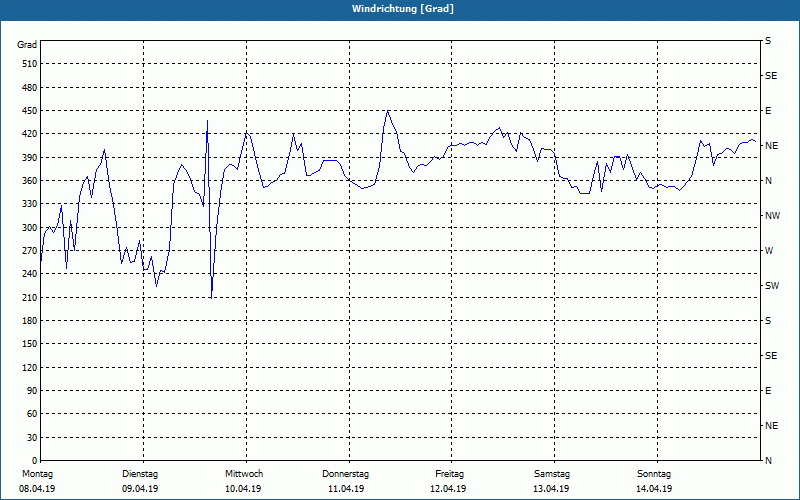
Task: Click the date 14.04.19
Action: tap(654, 489)
